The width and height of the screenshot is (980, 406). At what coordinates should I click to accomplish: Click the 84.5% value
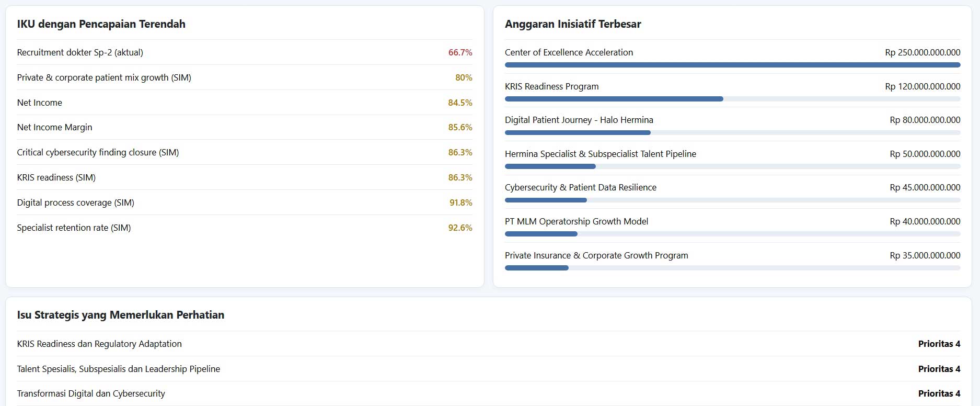tap(460, 103)
